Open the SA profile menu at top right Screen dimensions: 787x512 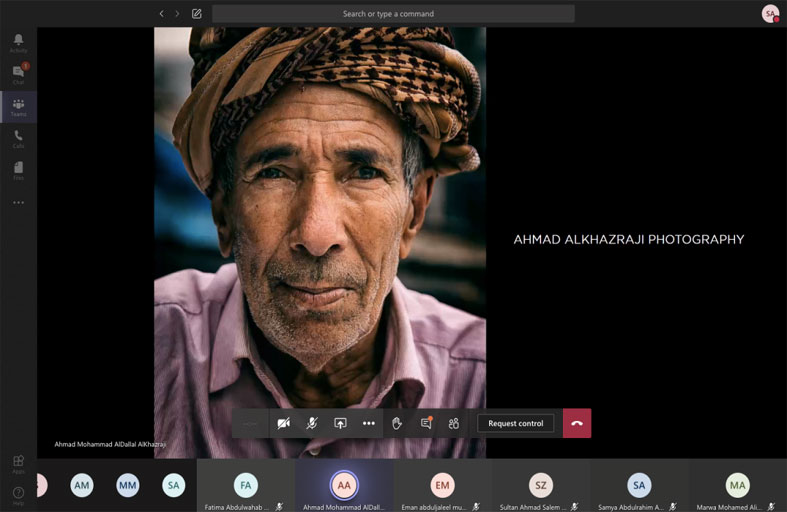point(770,13)
